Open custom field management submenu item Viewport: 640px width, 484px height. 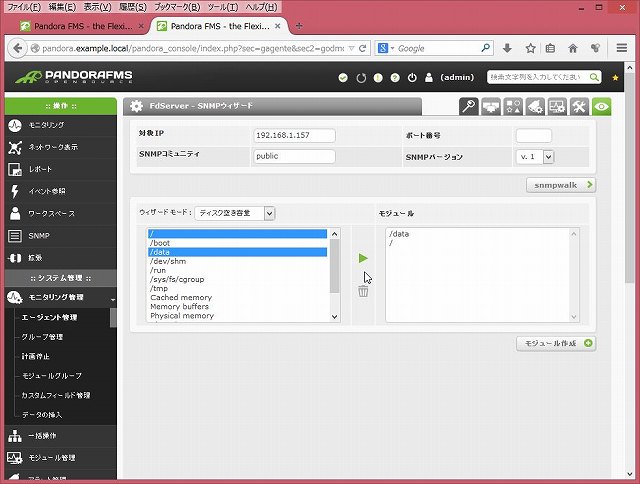56,395
